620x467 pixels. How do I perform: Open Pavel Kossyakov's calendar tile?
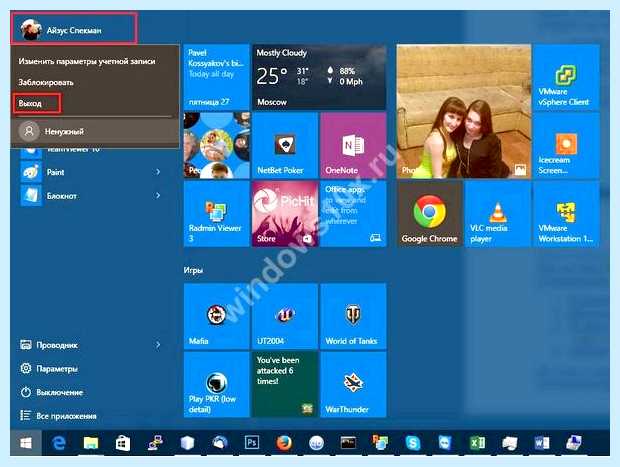(217, 77)
